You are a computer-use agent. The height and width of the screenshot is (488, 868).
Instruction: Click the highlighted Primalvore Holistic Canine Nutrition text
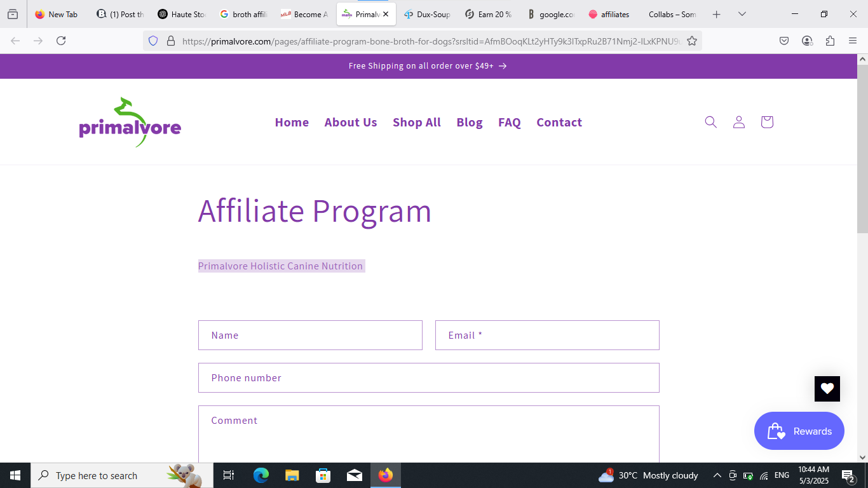[x=281, y=266]
